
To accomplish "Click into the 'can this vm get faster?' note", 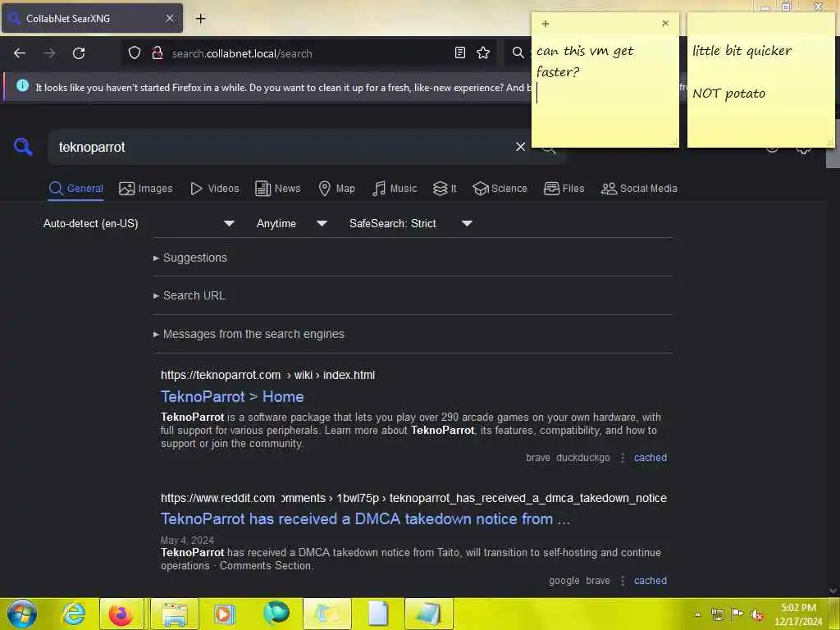I will click(605, 89).
